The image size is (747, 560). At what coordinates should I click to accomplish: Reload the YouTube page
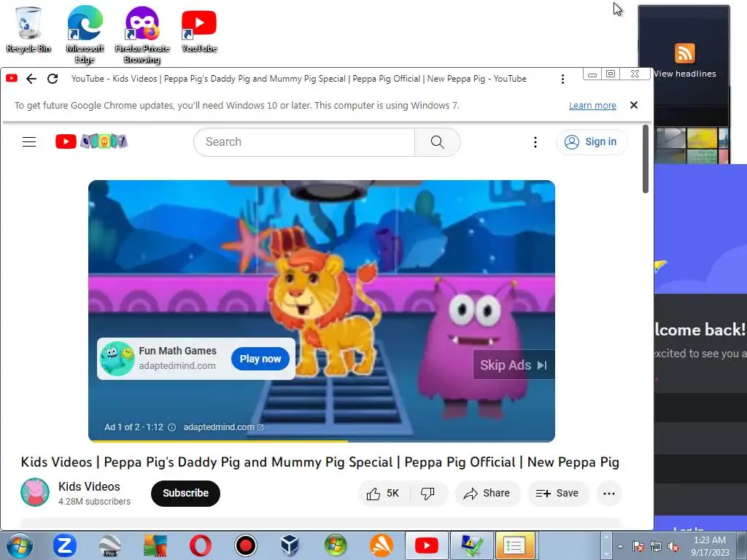click(53, 79)
